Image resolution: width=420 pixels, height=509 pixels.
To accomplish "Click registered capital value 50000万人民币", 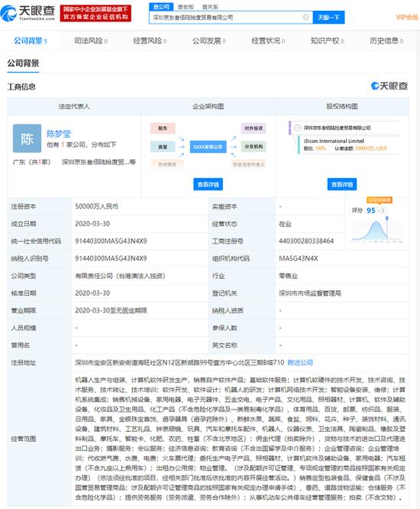I will (97, 206).
